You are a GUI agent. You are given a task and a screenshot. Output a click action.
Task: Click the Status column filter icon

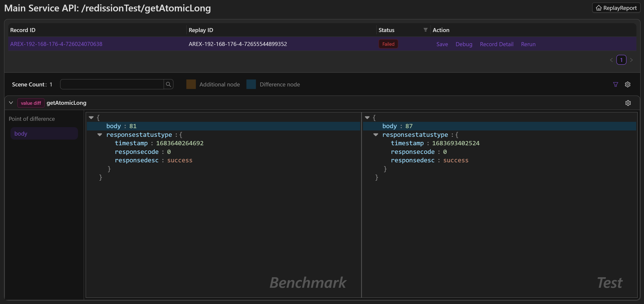pyautogui.click(x=425, y=30)
